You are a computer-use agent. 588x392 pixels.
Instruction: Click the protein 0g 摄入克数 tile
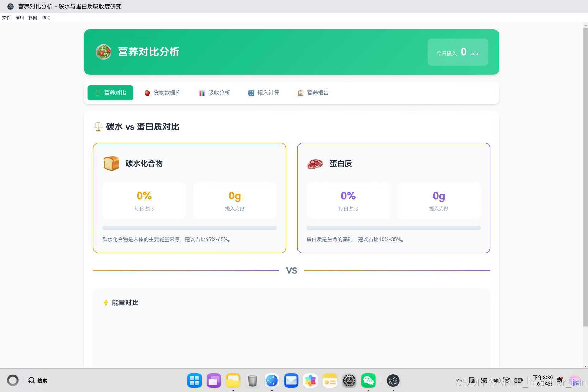tap(439, 201)
